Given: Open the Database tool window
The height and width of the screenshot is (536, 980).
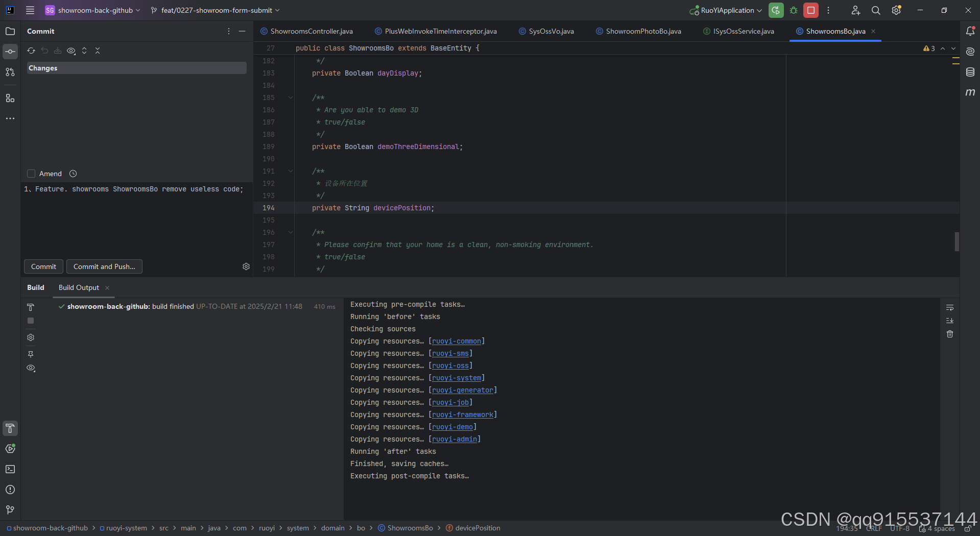Looking at the screenshot, I should tap(970, 72).
